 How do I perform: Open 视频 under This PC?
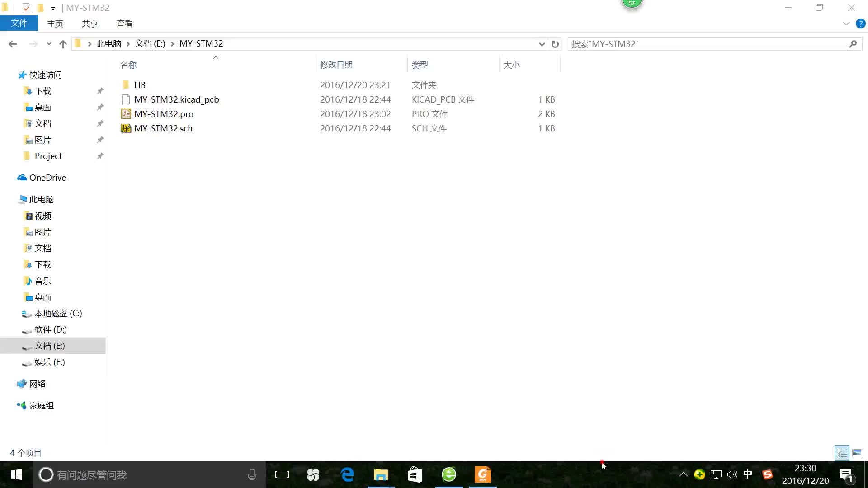[x=43, y=216]
